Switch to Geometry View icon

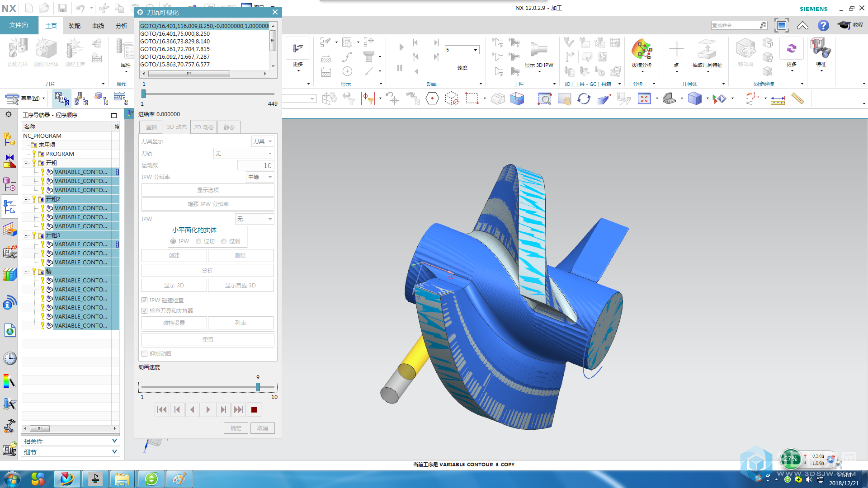click(101, 98)
